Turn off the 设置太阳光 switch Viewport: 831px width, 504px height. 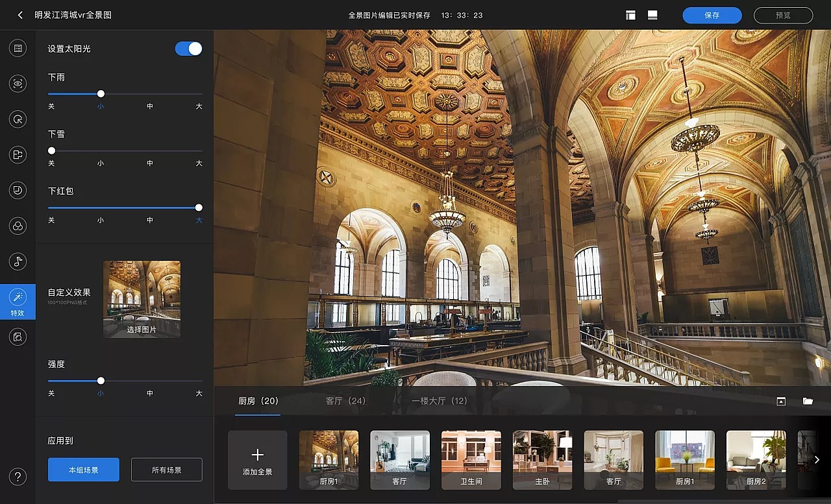point(188,49)
